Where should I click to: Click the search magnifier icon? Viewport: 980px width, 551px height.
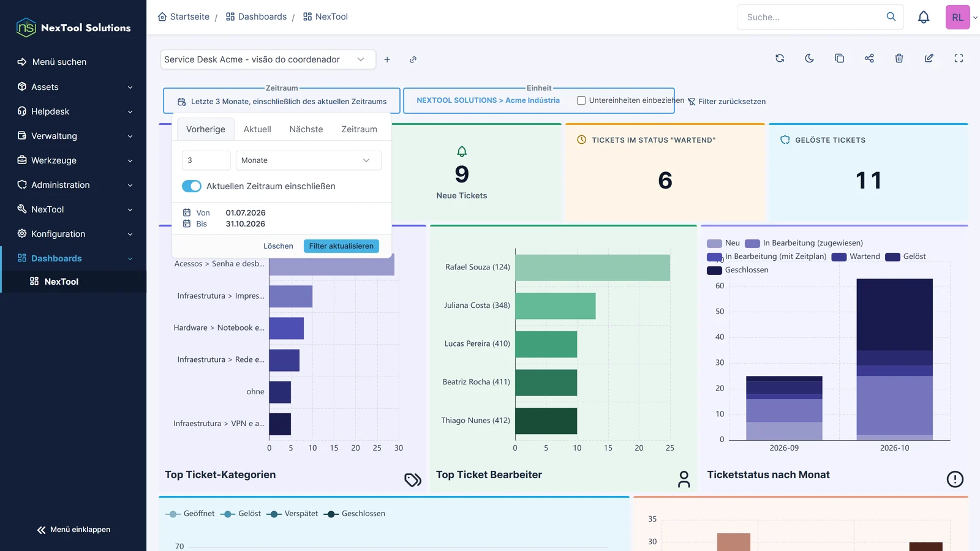891,17
